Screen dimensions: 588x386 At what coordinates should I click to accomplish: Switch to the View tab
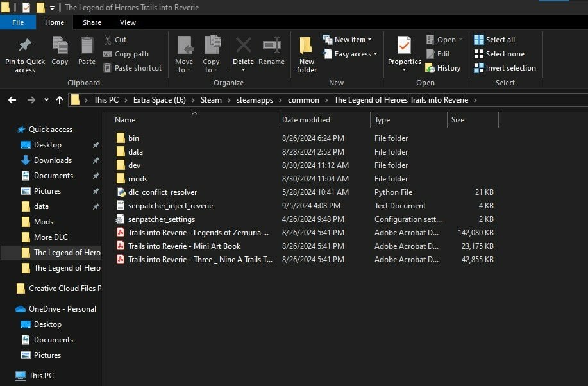point(128,22)
